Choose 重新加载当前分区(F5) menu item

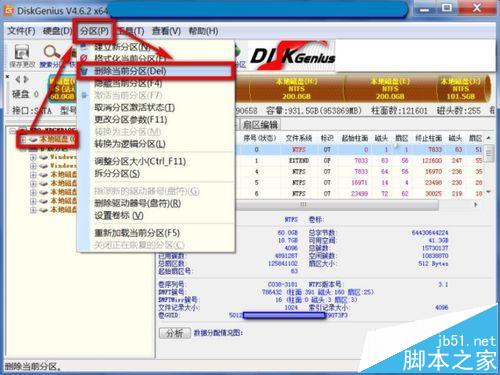point(155,233)
